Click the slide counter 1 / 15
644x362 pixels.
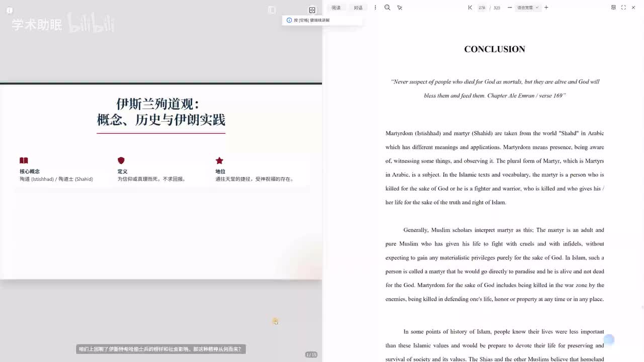pos(311,355)
